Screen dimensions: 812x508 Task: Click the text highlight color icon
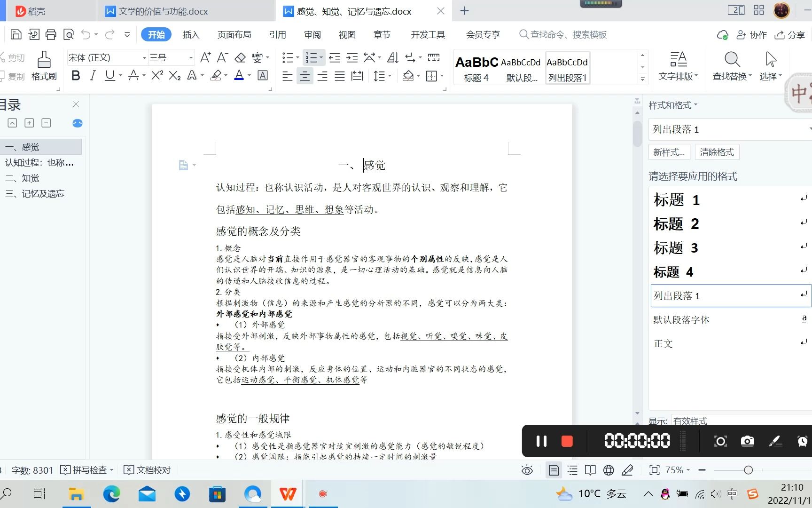click(x=216, y=75)
